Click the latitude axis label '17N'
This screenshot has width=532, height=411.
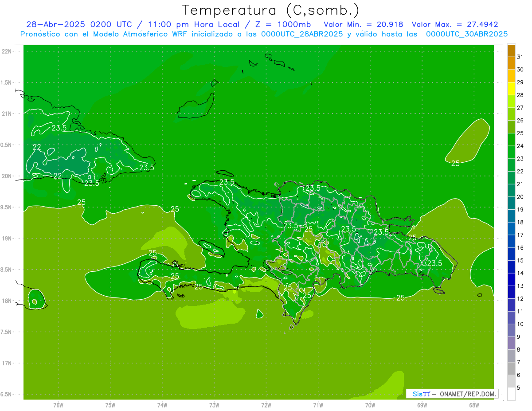coord(7,364)
